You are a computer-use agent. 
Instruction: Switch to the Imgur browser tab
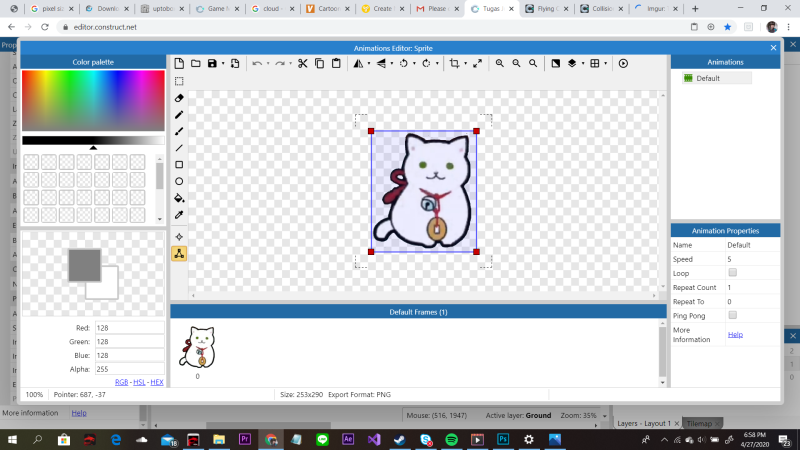coord(656,9)
